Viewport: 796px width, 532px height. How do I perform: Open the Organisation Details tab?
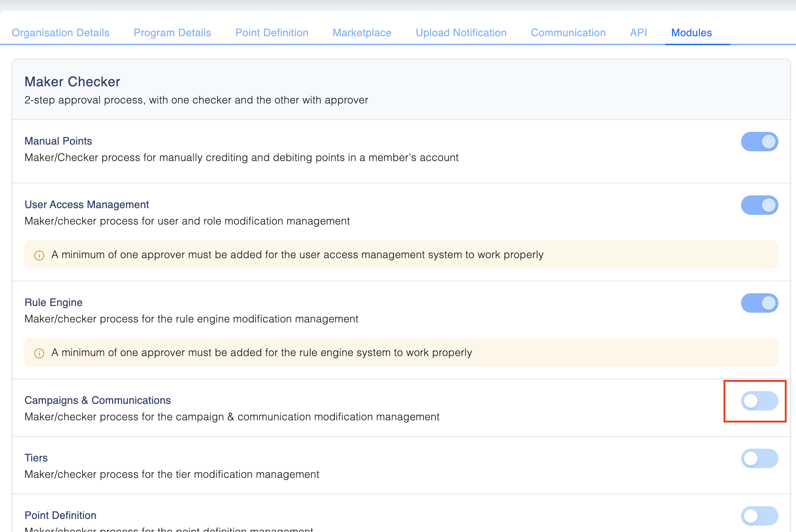point(61,33)
